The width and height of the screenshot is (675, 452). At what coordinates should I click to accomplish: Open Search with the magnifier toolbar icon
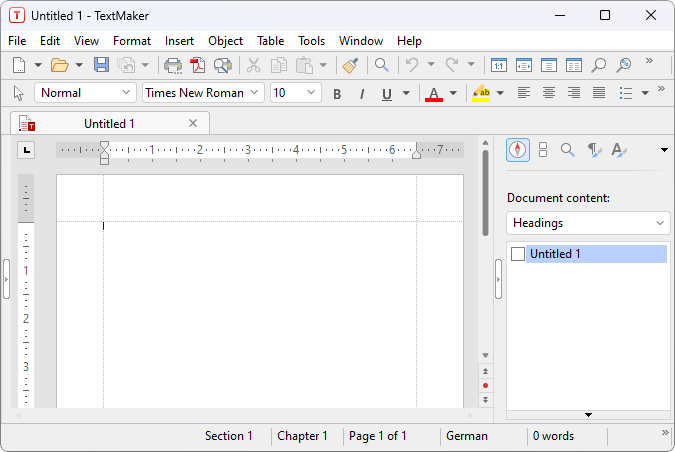point(381,65)
